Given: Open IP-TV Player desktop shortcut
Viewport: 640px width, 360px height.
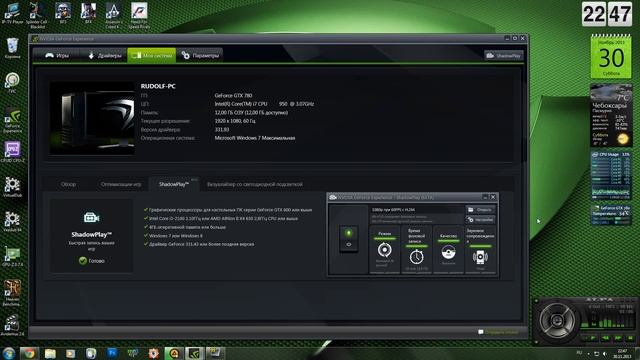Looking at the screenshot, I should pos(12,13).
